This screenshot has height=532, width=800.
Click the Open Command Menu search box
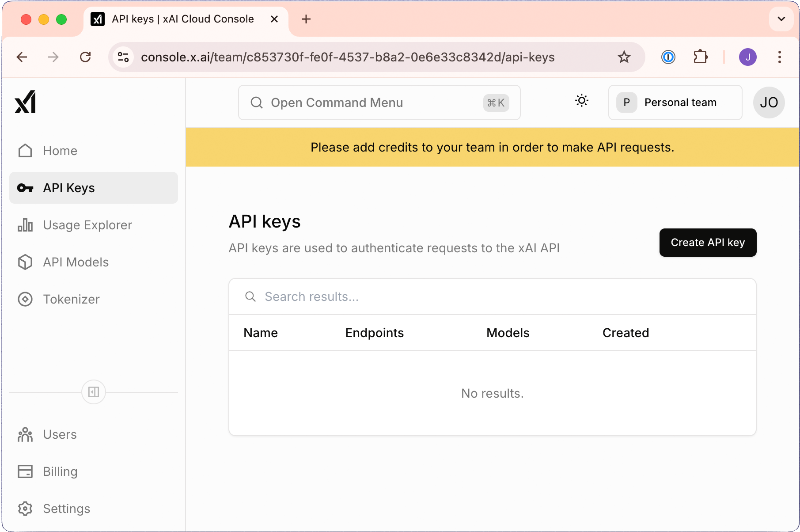[x=379, y=103]
